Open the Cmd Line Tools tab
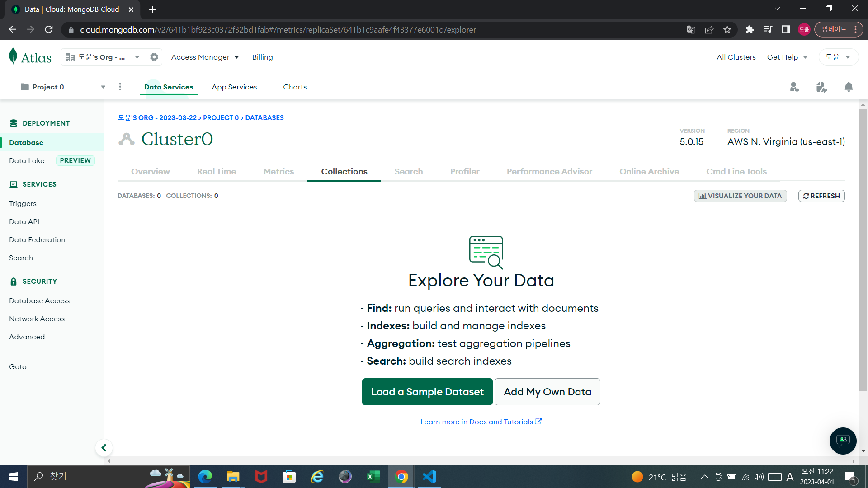This screenshot has height=488, width=868. click(736, 172)
